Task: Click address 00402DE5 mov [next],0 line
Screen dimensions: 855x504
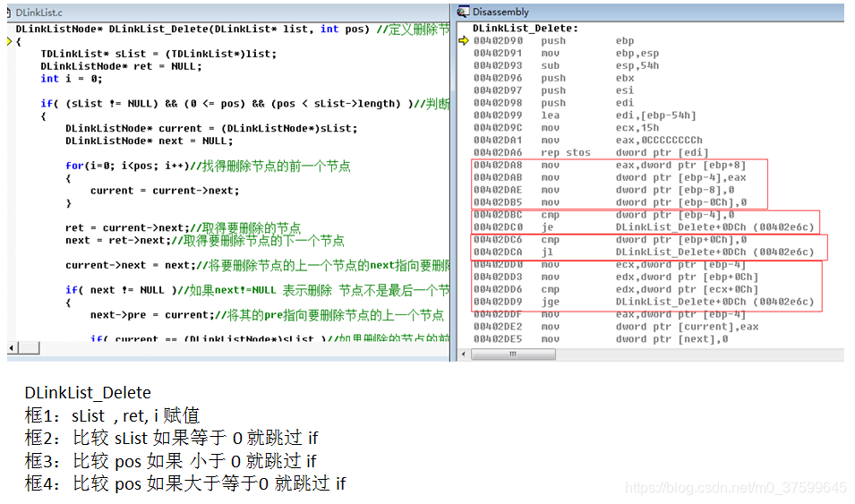Action: [x=601, y=339]
